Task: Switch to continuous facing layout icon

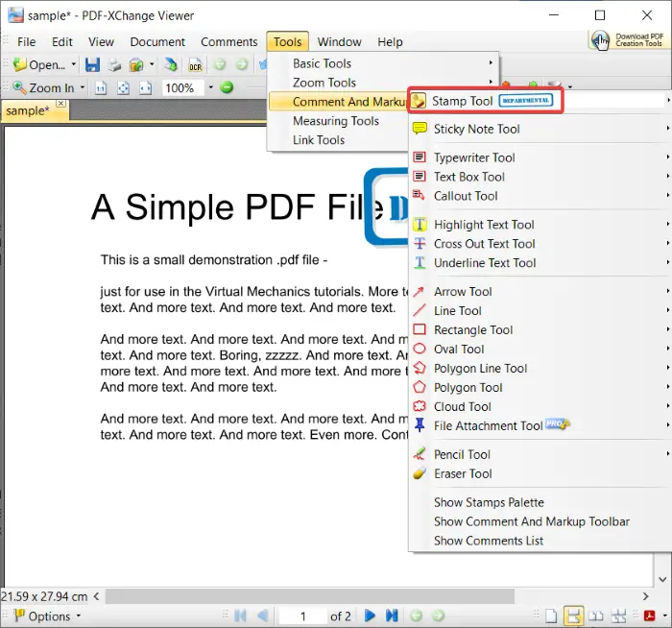Action: click(x=618, y=616)
